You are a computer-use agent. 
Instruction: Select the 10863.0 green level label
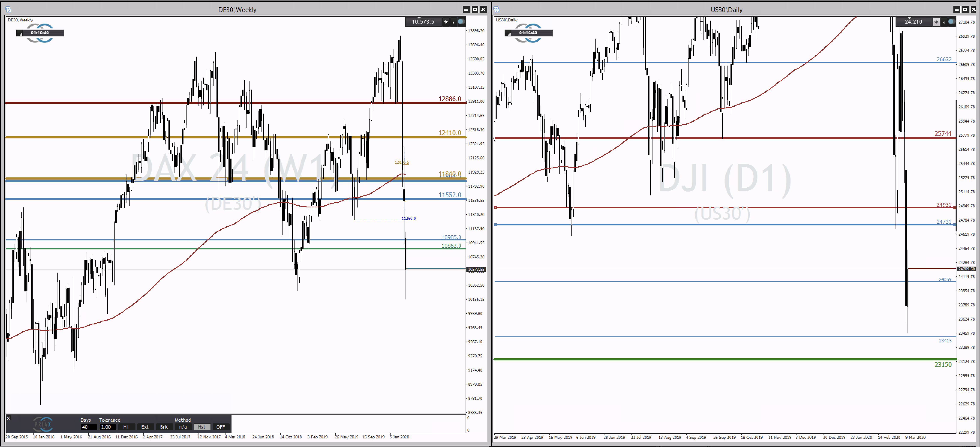451,246
